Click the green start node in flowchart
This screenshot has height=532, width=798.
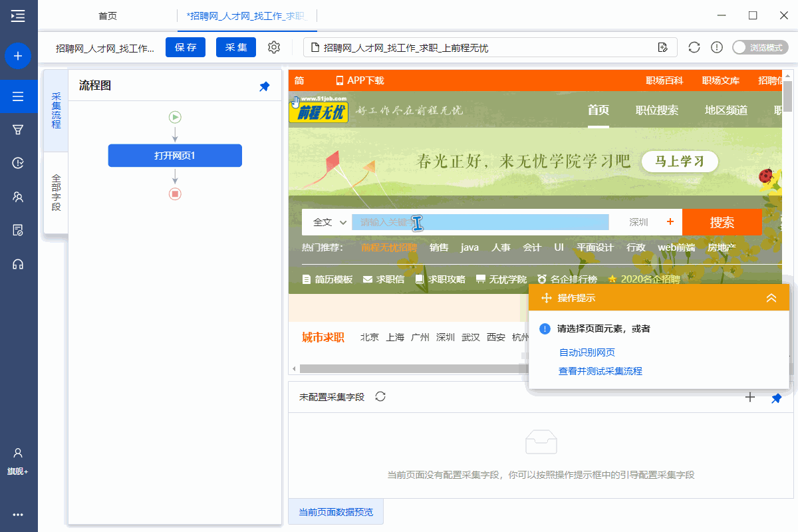point(175,117)
